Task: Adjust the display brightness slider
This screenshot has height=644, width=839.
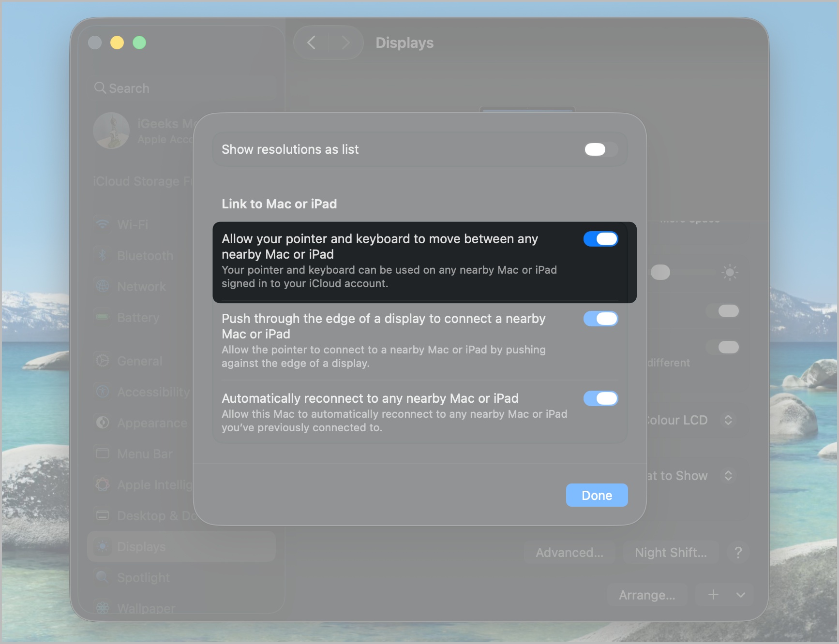Action: tap(661, 272)
